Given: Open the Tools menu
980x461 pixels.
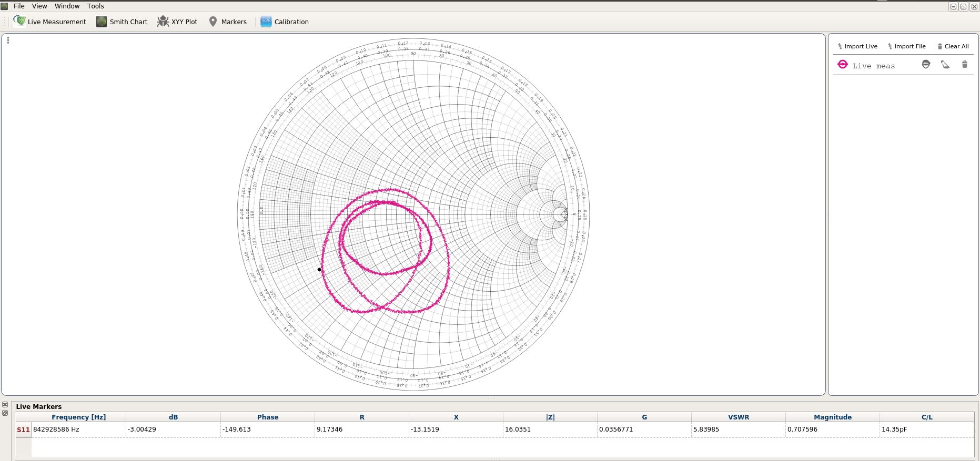Looking at the screenshot, I should click(95, 6).
